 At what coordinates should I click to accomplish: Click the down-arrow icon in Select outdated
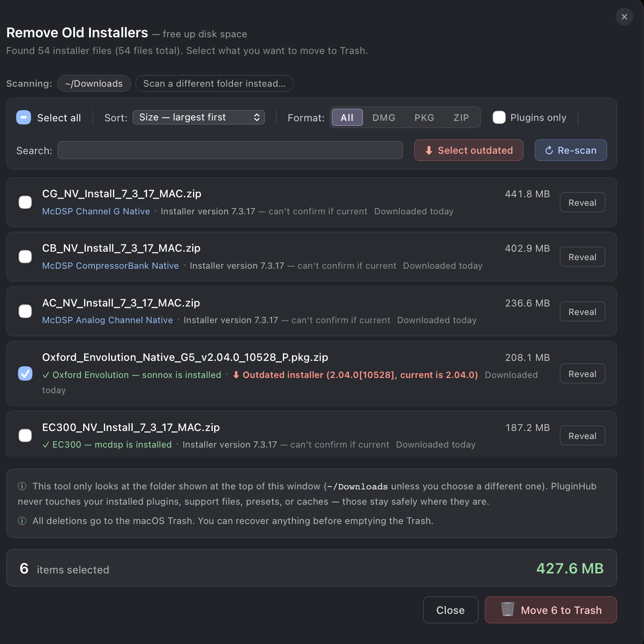point(429,150)
